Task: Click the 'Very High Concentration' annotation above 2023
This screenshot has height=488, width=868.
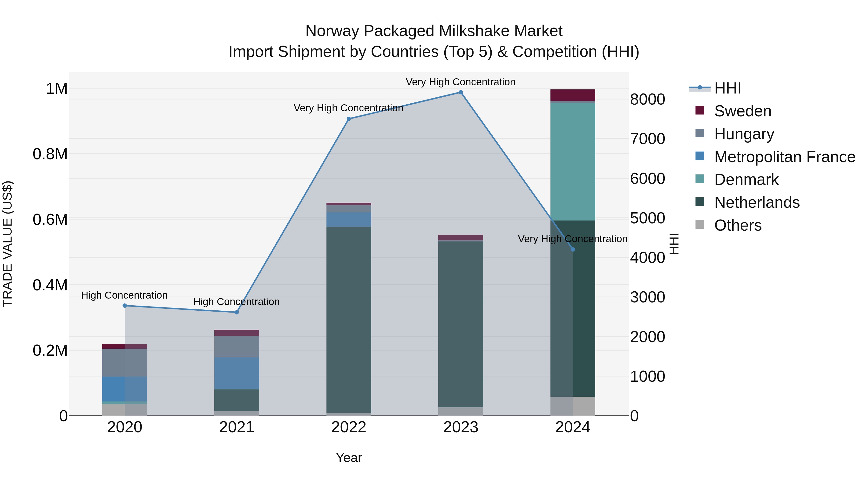Action: [461, 82]
